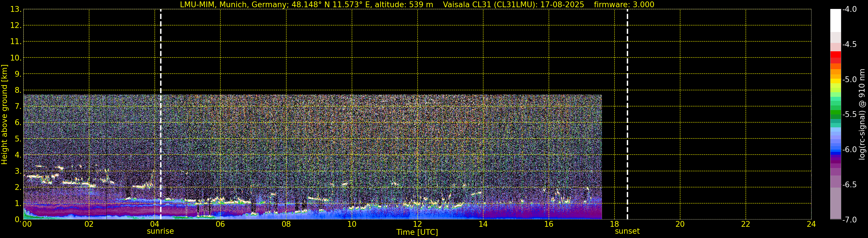Click the white dashed sunset marker line

(x=627, y=114)
